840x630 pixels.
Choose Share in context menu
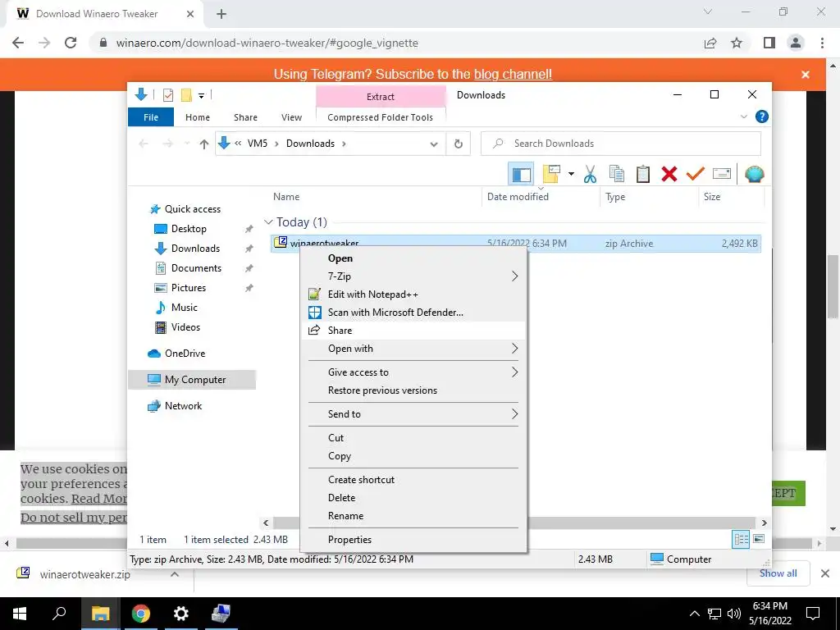(x=413, y=331)
